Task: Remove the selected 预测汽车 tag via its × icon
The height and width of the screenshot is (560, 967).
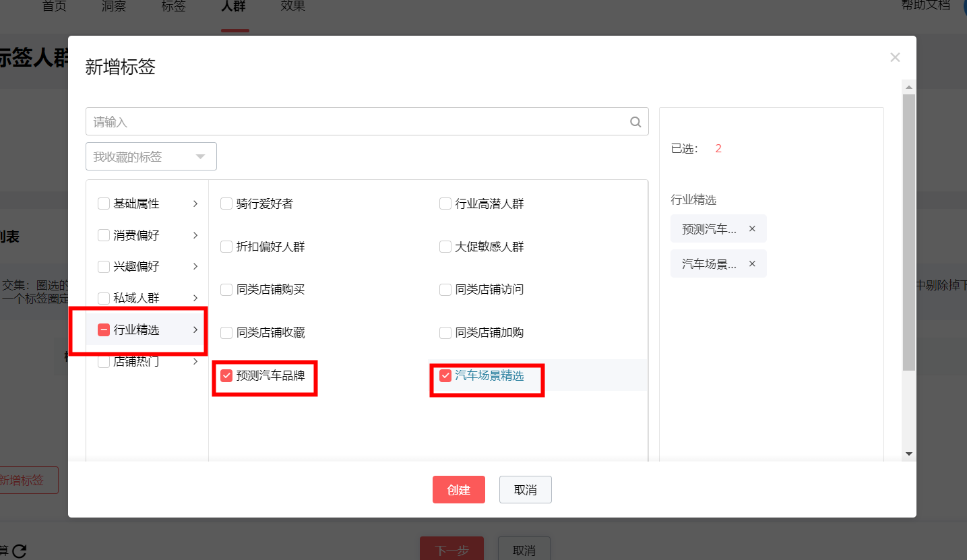Action: click(752, 228)
